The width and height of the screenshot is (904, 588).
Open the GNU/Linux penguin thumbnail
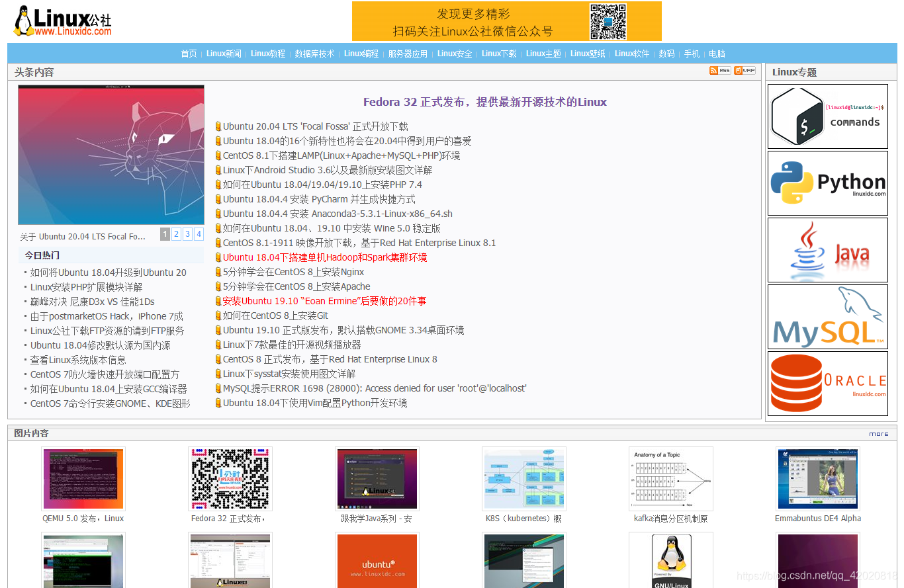(x=670, y=560)
